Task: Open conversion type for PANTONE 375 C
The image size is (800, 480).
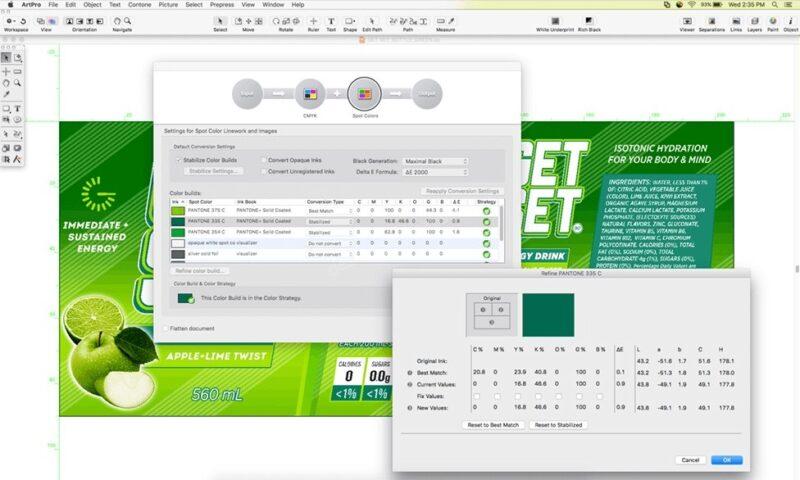Action: [330, 211]
